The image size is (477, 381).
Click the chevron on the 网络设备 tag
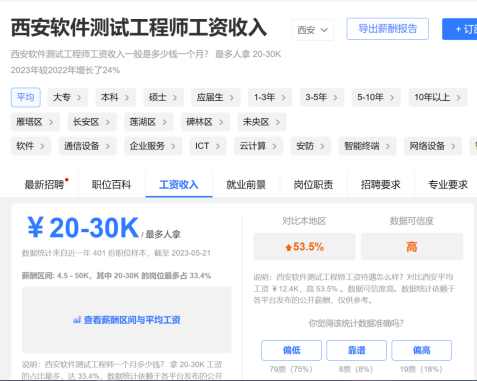453,146
